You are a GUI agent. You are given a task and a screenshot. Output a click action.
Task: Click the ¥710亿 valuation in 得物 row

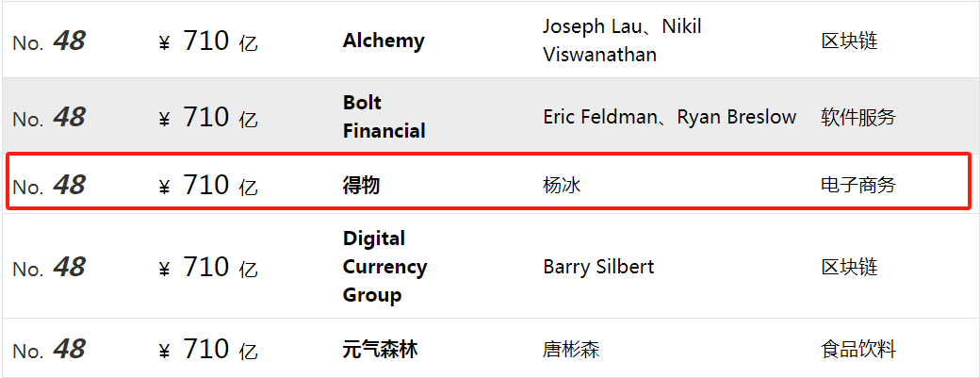point(208,186)
